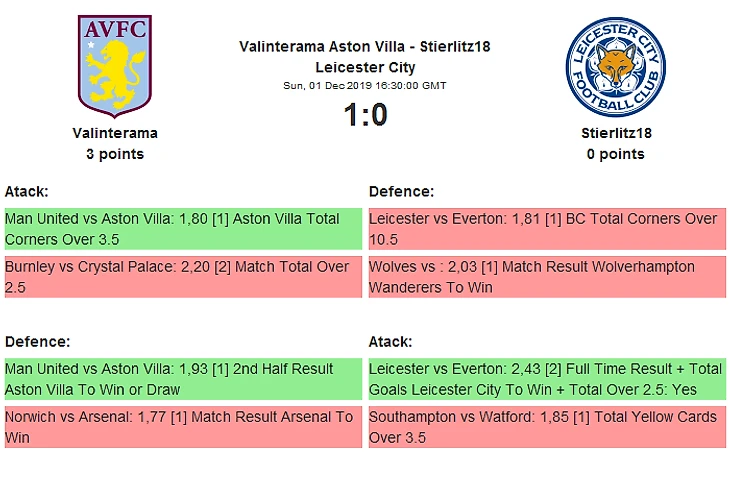
Task: Click the BC Total Corners Over 10.5 bet
Action: pyautogui.click(x=547, y=229)
